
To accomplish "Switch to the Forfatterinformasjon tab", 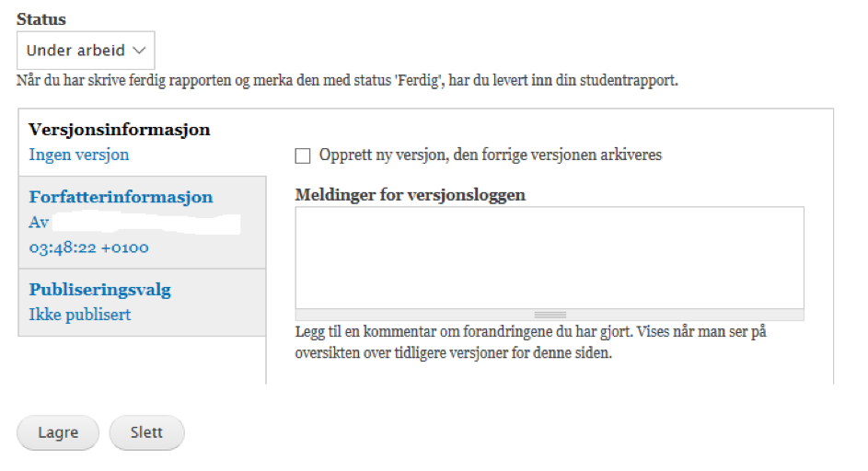I will click(x=121, y=197).
